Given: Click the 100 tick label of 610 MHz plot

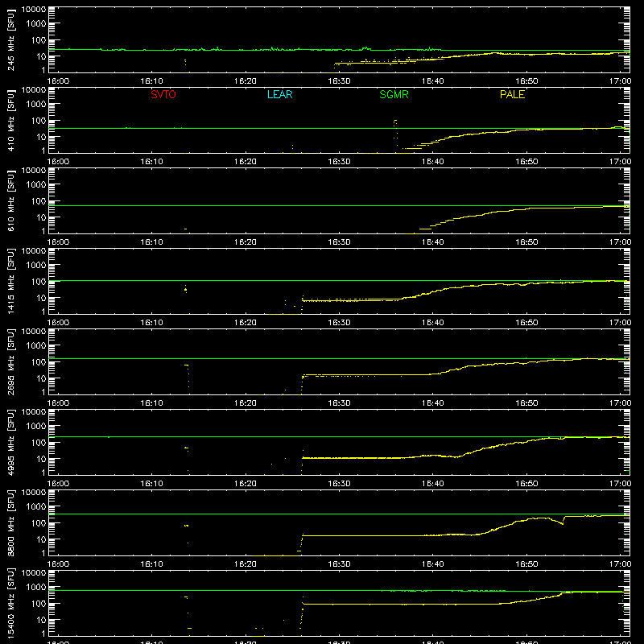Looking at the screenshot, I should (x=39, y=201).
